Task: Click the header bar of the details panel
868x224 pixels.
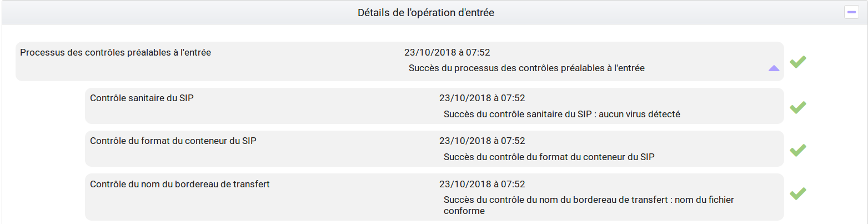Action: tap(434, 12)
